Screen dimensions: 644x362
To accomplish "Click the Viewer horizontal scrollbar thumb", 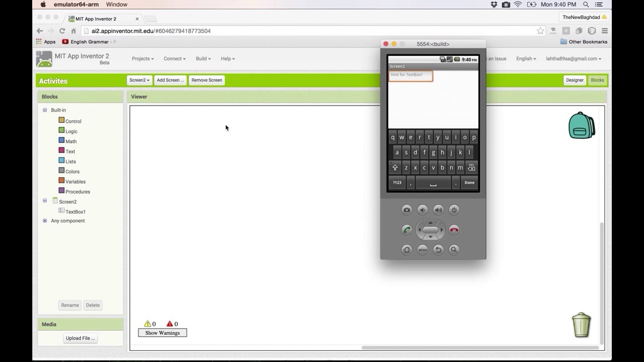I will click(481, 347).
